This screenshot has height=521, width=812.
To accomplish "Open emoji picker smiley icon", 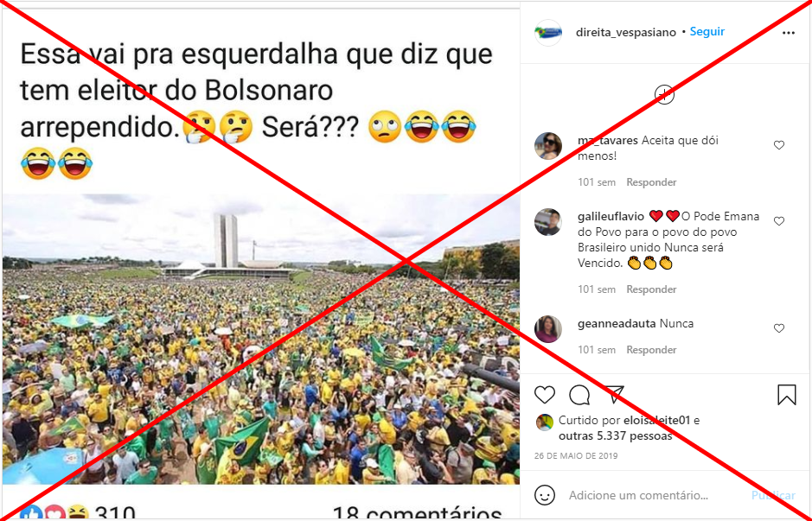I will coord(544,495).
